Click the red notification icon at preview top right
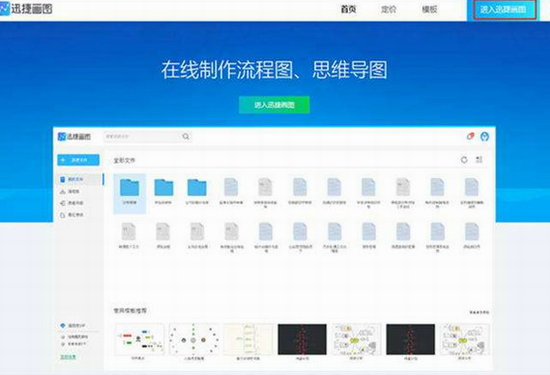The height and width of the screenshot is (375, 550). click(x=470, y=136)
